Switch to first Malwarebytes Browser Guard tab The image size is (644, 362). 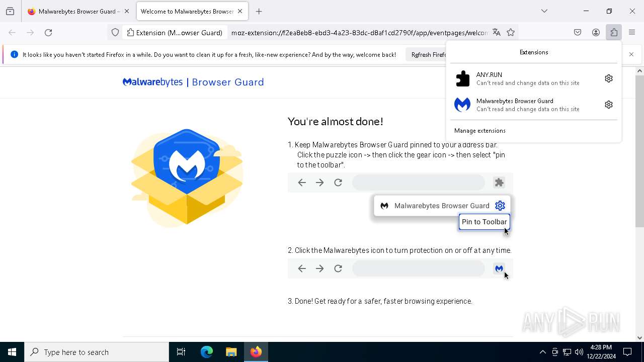tap(78, 11)
